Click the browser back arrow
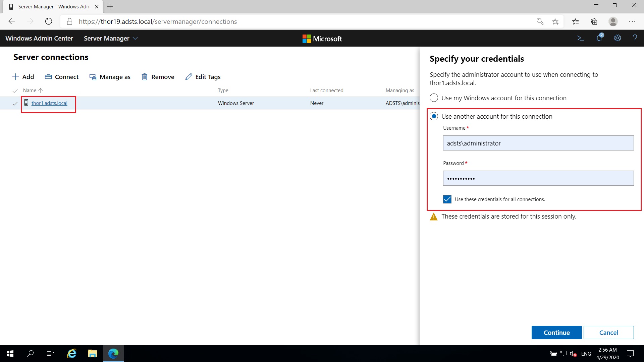The height and width of the screenshot is (362, 644). click(12, 21)
